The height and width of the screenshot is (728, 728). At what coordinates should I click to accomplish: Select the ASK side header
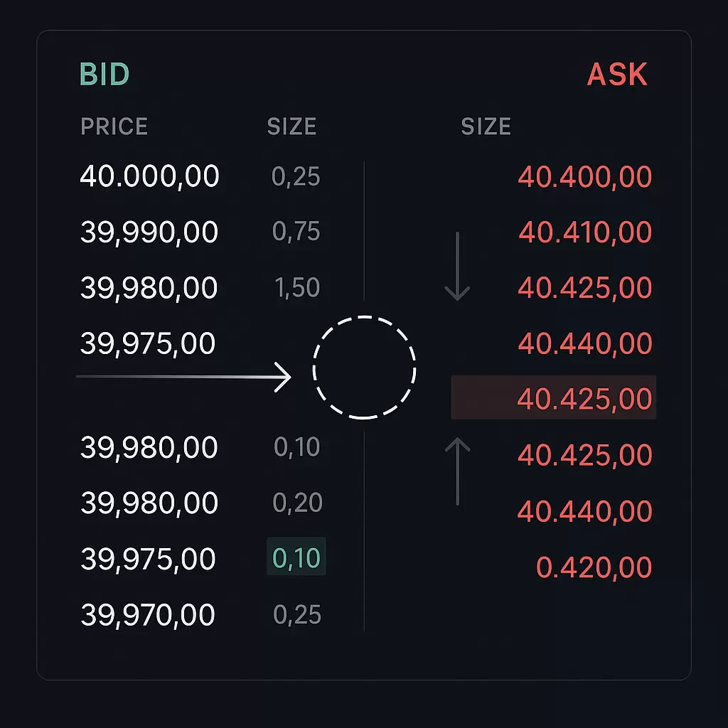coord(617,75)
